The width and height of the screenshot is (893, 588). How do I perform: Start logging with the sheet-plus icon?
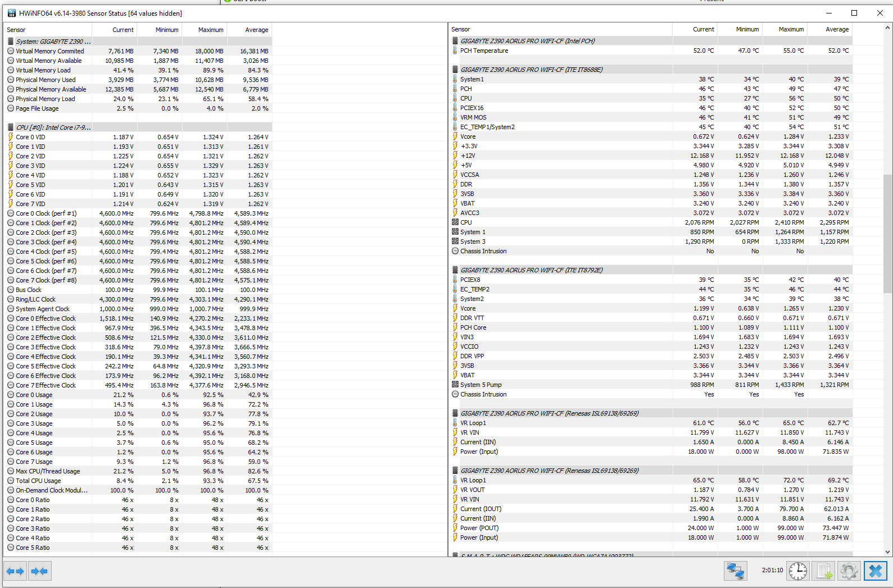click(824, 571)
